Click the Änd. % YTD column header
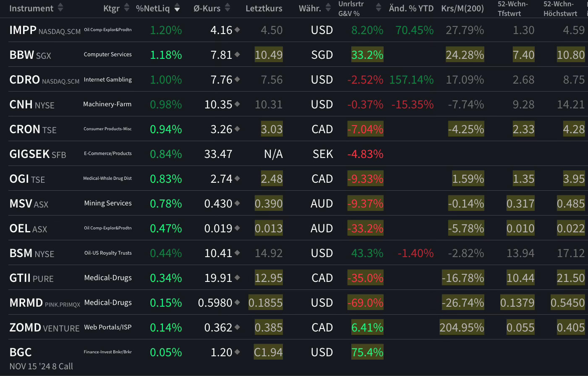The image size is (588, 376). pyautogui.click(x=411, y=8)
